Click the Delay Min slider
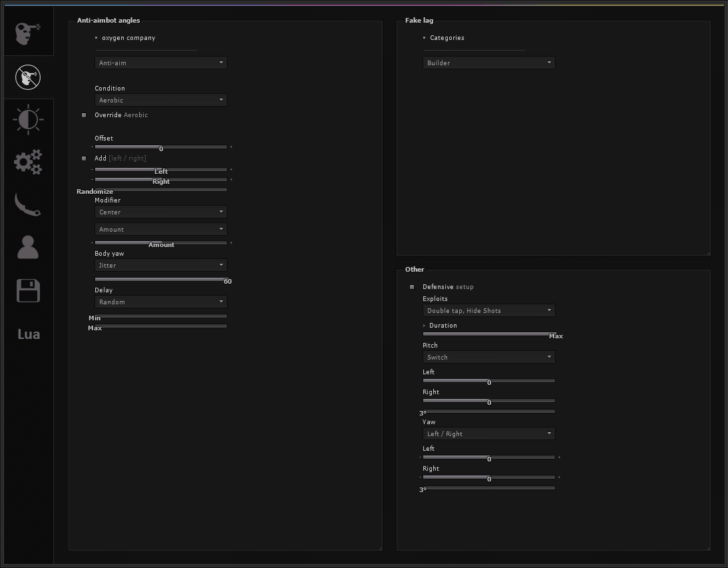Image resolution: width=728 pixels, height=568 pixels. point(160,316)
